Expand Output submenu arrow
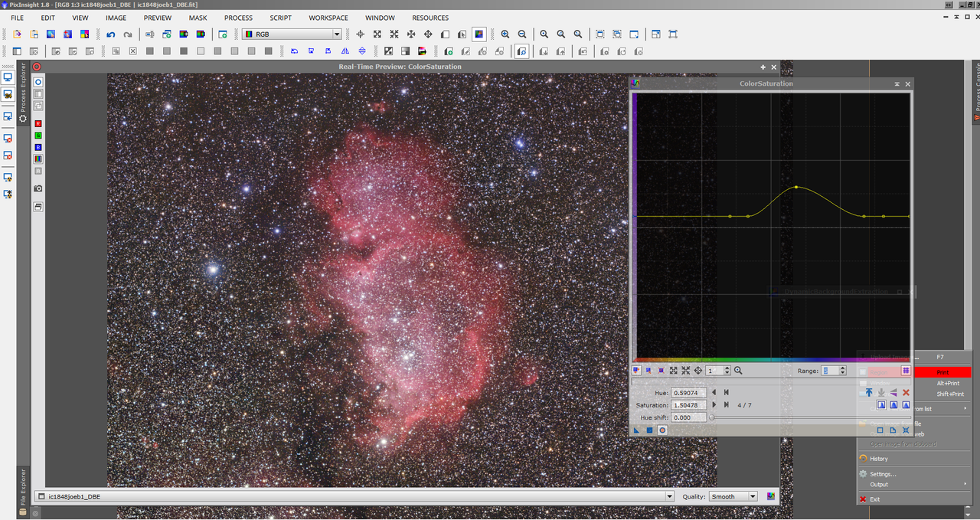Screen dimensions: 980x520 (x=965, y=484)
